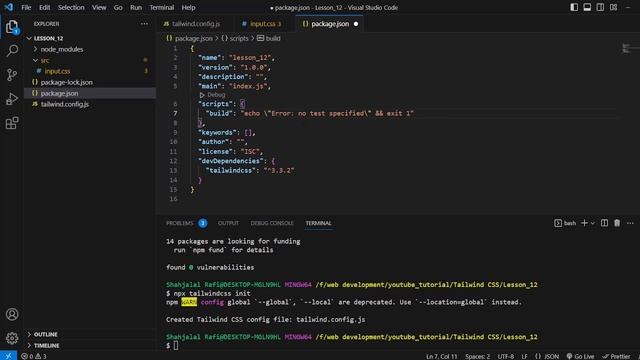Click the "build" key on line 7
Viewport: 640px width, 360px height.
coord(219,113)
